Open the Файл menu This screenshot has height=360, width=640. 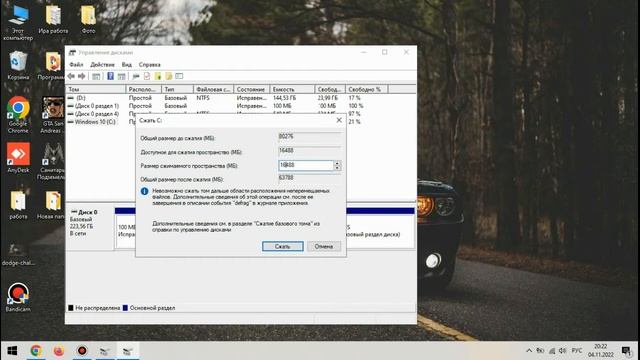[x=76, y=64]
